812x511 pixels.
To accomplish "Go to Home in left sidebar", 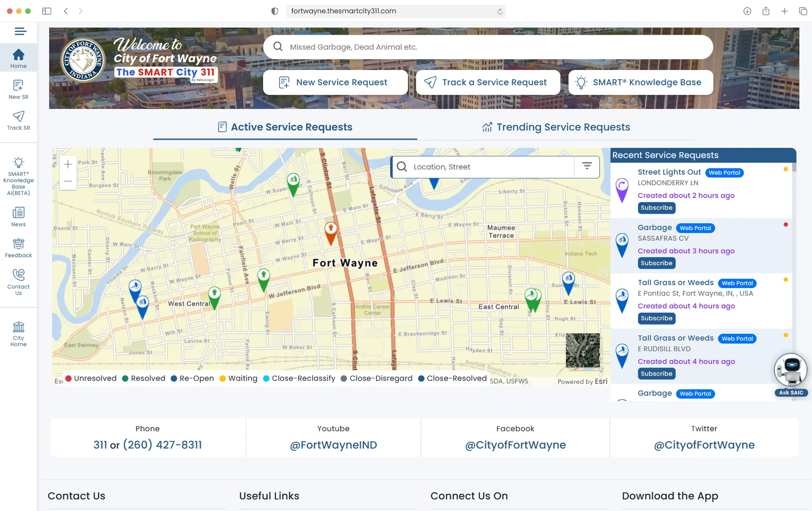I will coord(19,59).
